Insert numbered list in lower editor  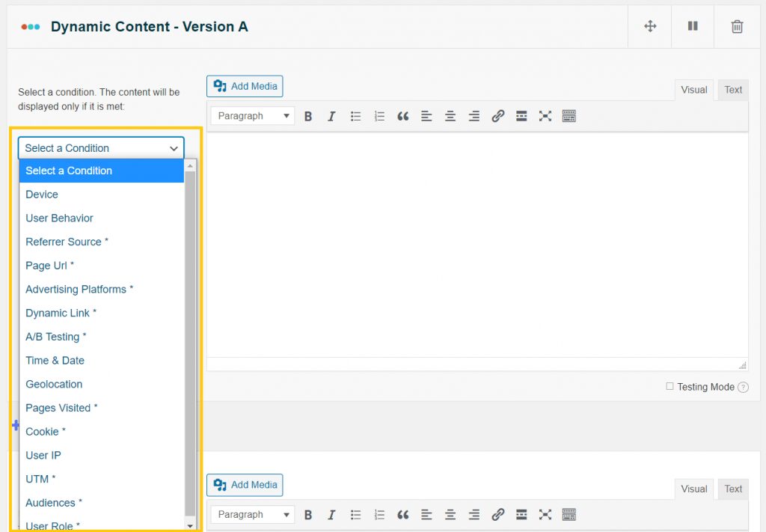(x=379, y=515)
